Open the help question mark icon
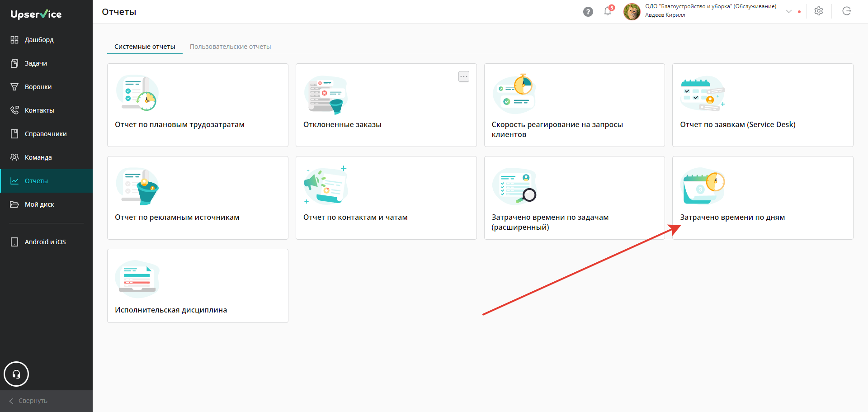Image resolution: width=868 pixels, height=412 pixels. coord(588,12)
